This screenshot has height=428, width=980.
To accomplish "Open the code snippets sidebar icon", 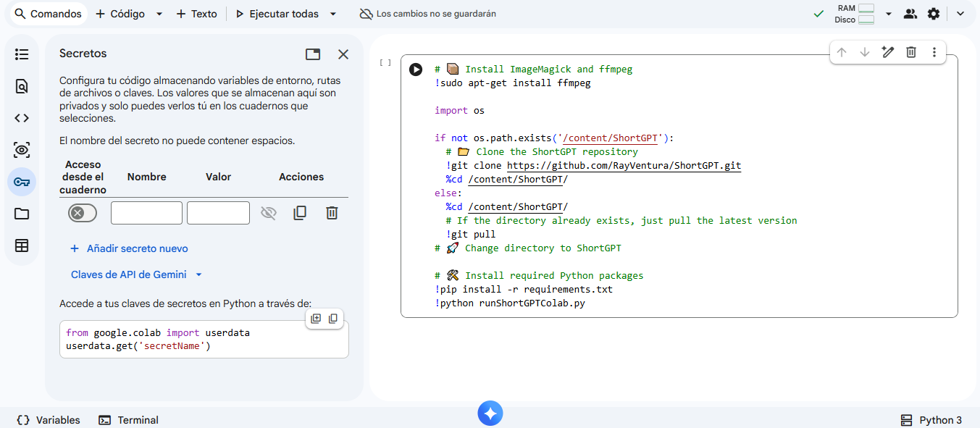I will [x=22, y=118].
